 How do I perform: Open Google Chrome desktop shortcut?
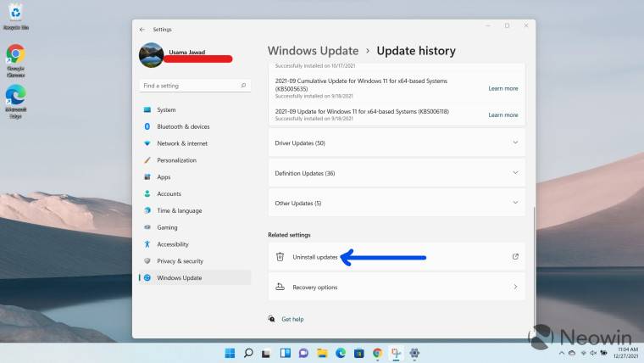click(15, 55)
